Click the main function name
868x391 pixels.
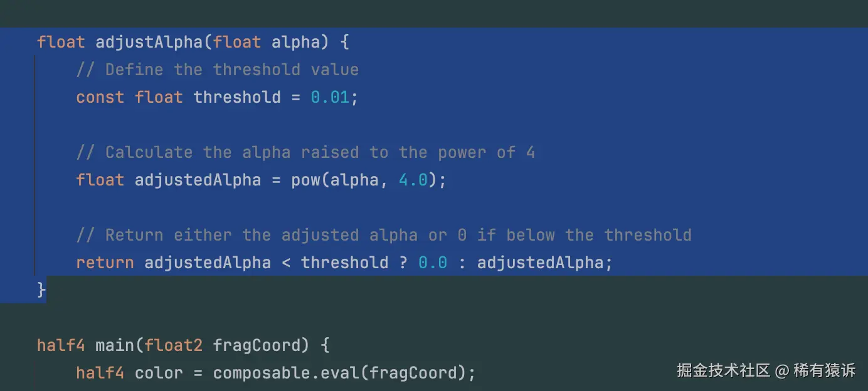click(x=115, y=345)
